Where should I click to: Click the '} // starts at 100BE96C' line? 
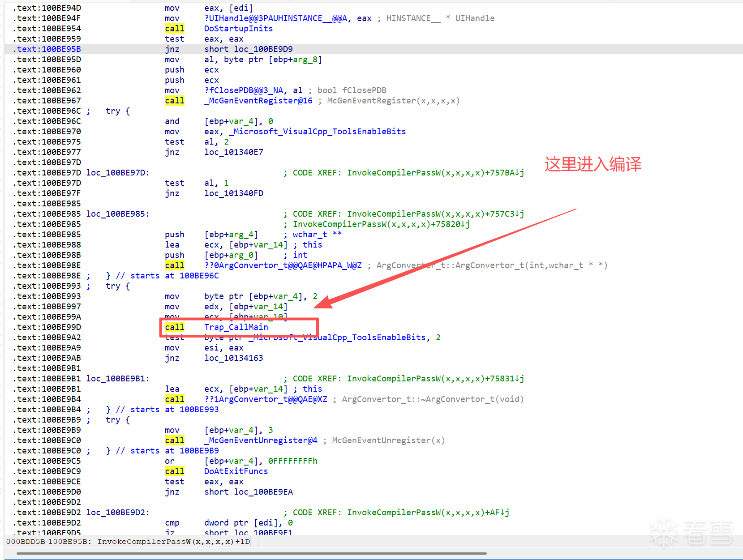click(162, 276)
